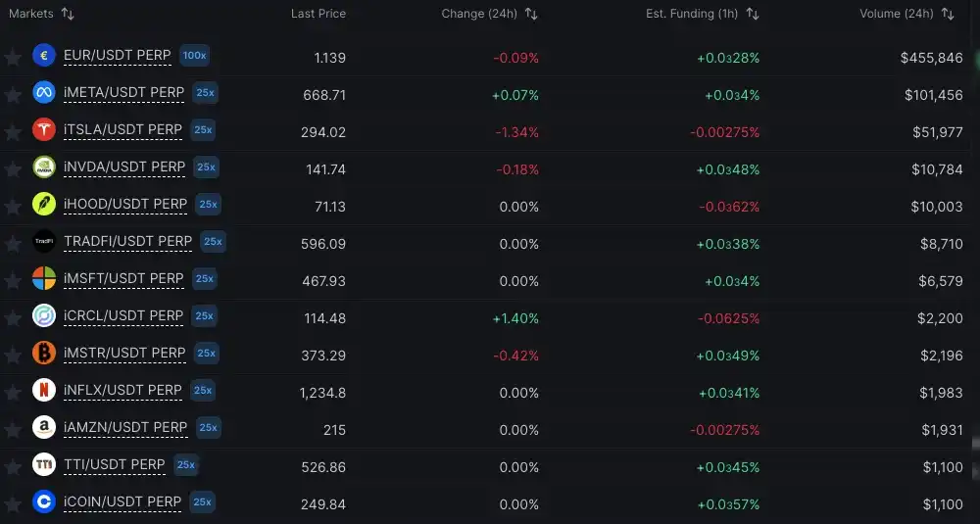Image resolution: width=980 pixels, height=524 pixels.
Task: Click the Robinhood feather icon
Action: pyautogui.click(x=44, y=205)
